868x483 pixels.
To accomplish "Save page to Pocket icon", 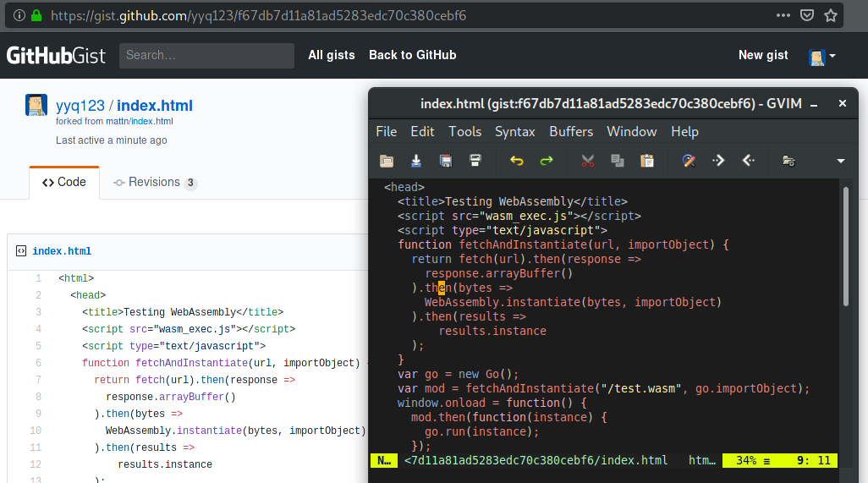I will coord(807,15).
